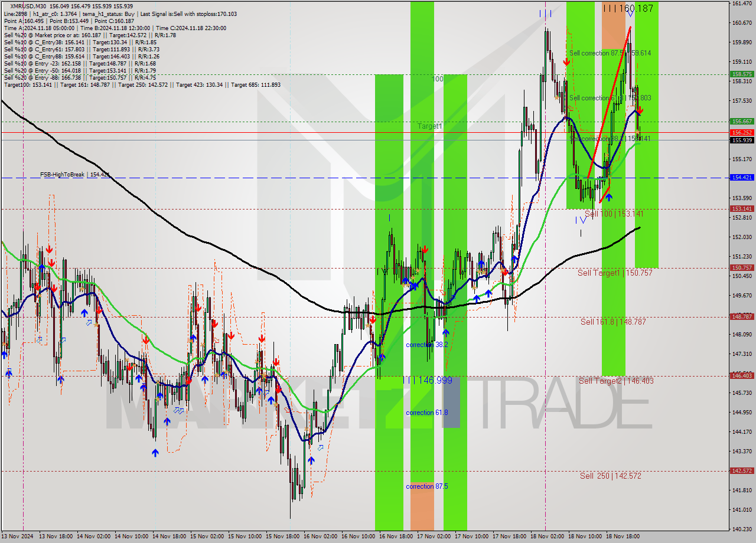Click the '14 Nov 10:00' time axis label
This screenshot has width=756, height=543.
pyautogui.click(x=132, y=537)
